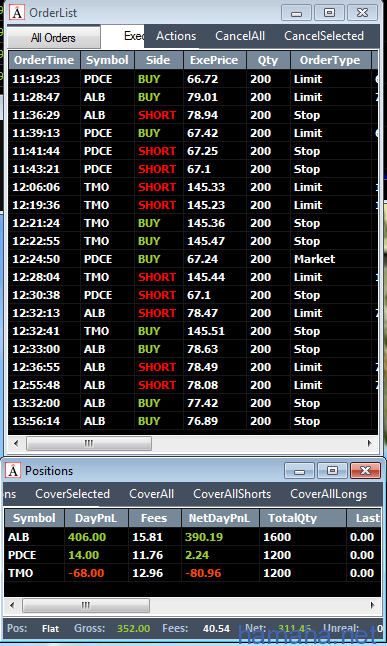This screenshot has width=387, height=646.
Task: Click CoverAllShorts in Positions toolbar
Action: [232, 494]
